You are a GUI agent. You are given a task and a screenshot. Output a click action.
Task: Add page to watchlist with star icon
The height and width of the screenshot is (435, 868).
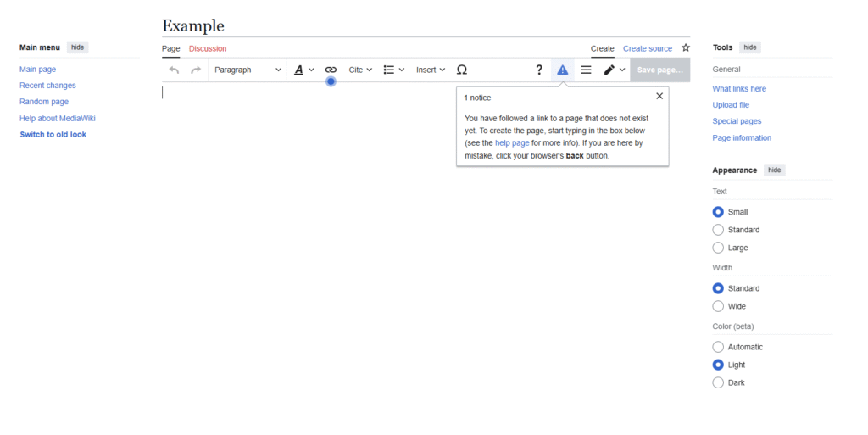coord(686,48)
